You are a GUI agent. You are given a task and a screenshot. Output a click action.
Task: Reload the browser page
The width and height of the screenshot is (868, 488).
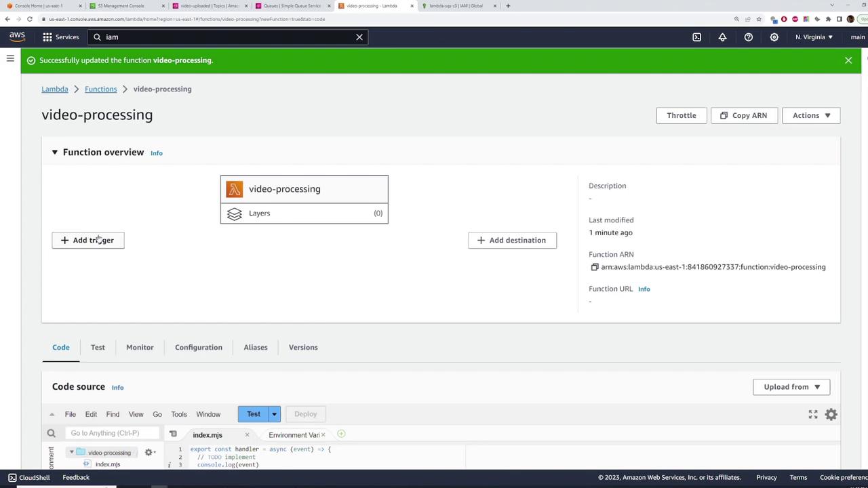pyautogui.click(x=29, y=19)
